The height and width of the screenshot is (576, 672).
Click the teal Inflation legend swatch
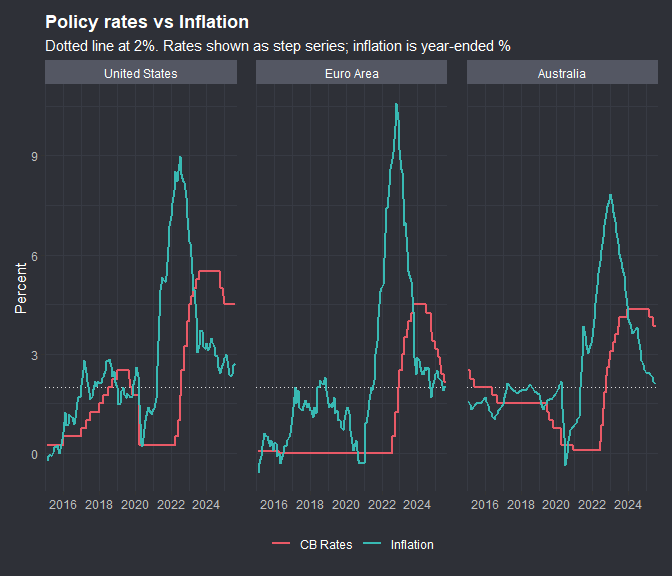[371, 544]
